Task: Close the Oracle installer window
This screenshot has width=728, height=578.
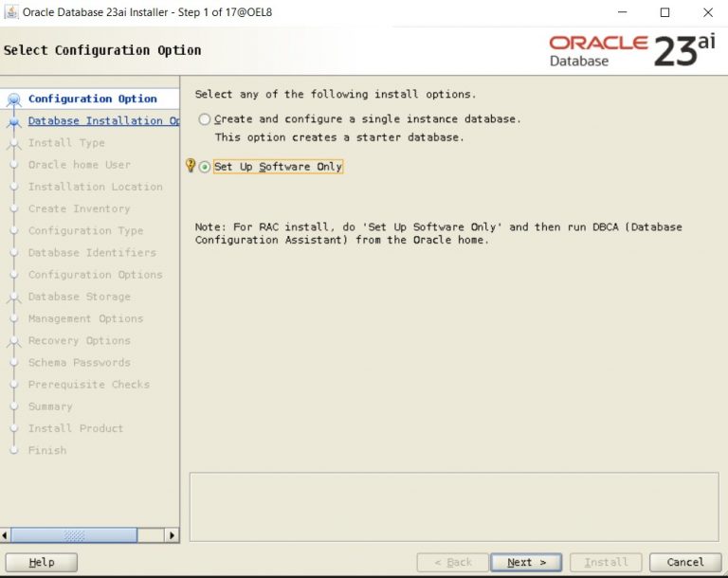Action: pyautogui.click(x=707, y=12)
